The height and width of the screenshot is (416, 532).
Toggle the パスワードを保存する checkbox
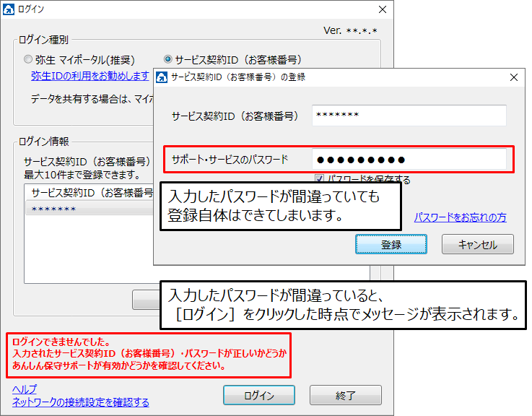tap(319, 178)
